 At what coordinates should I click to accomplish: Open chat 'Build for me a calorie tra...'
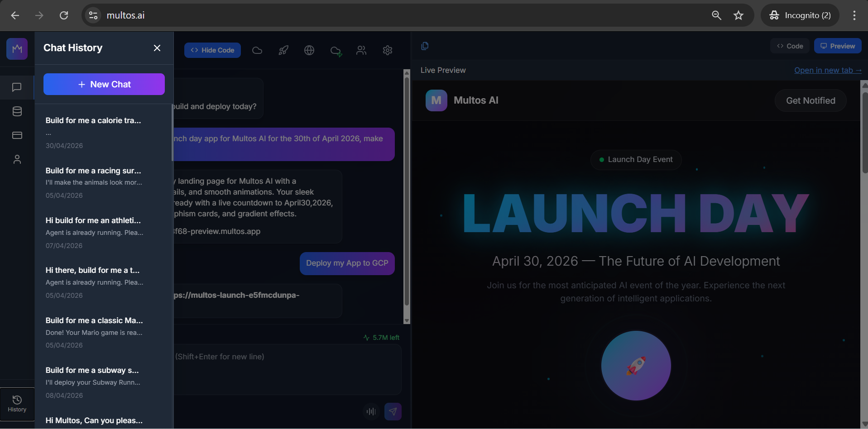tap(103, 133)
